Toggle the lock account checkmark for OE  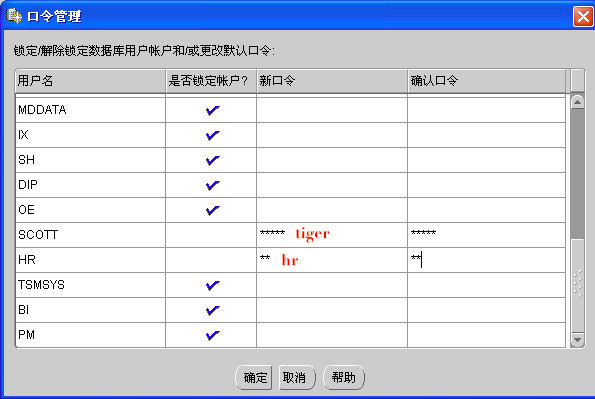(212, 210)
